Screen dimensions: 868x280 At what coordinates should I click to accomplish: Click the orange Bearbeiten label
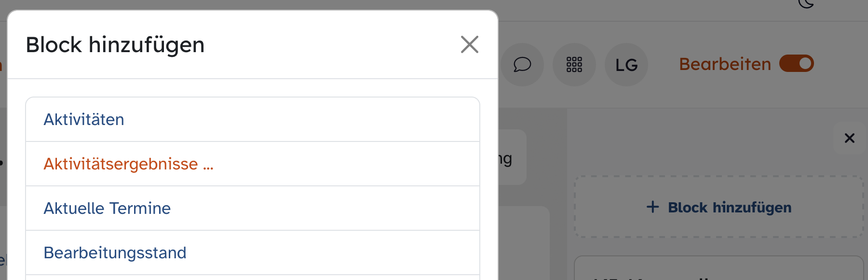point(725,64)
